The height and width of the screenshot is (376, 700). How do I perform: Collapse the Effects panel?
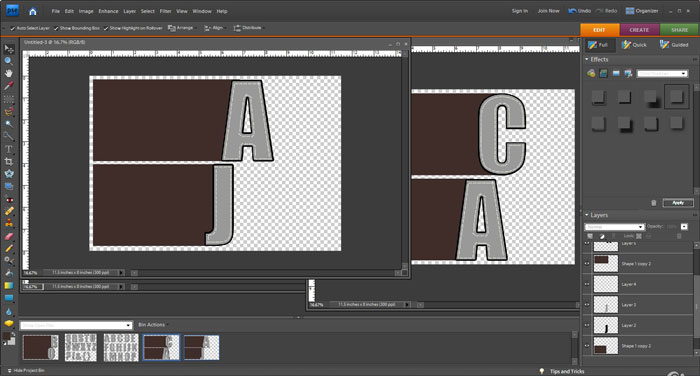coord(587,59)
